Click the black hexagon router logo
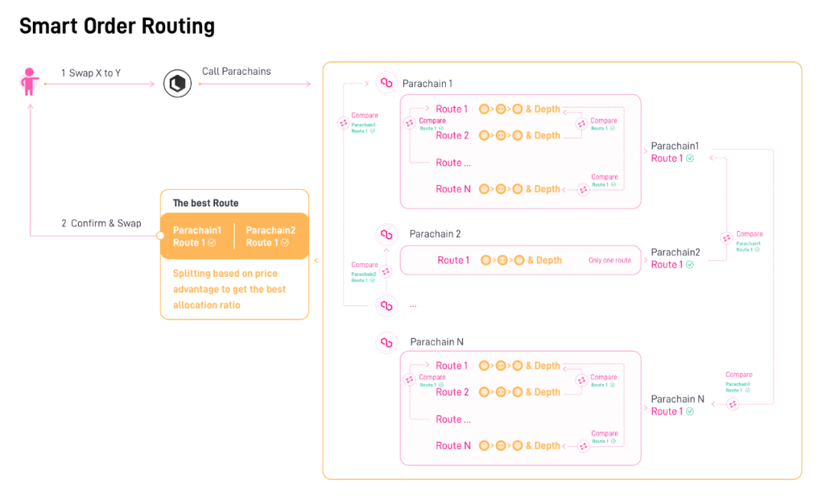Screen dimensions: 826x504 177,83
